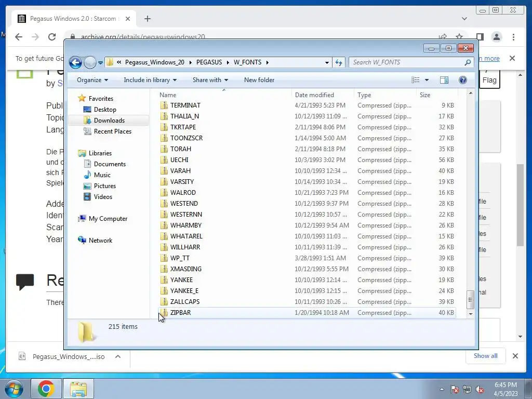The image size is (532, 399).
Task: Toggle the preview pane
Action: pos(444,80)
